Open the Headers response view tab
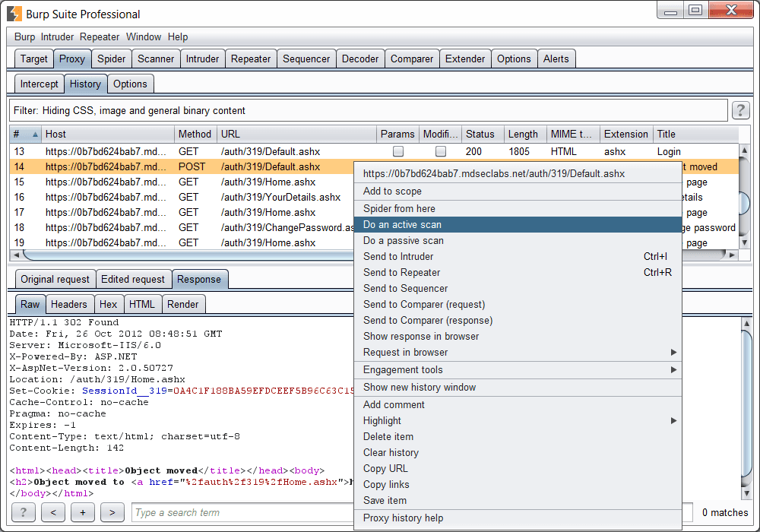 coord(68,304)
